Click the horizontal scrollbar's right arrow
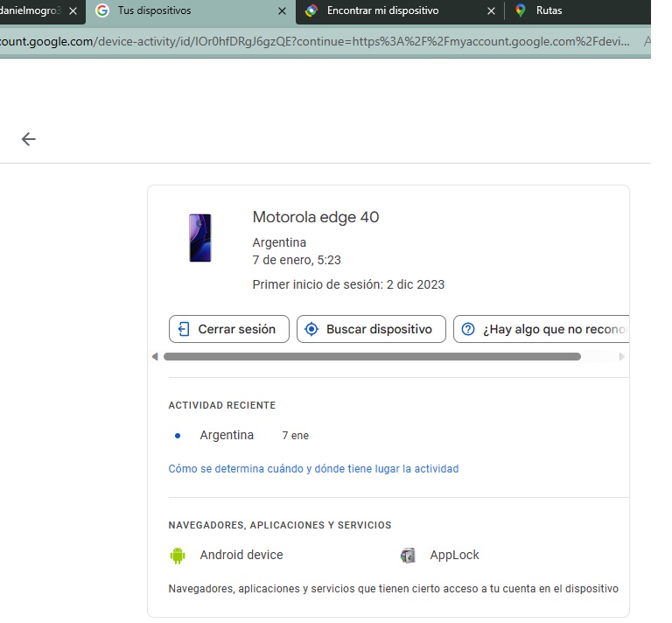The height and width of the screenshot is (623, 672). pyautogui.click(x=621, y=356)
